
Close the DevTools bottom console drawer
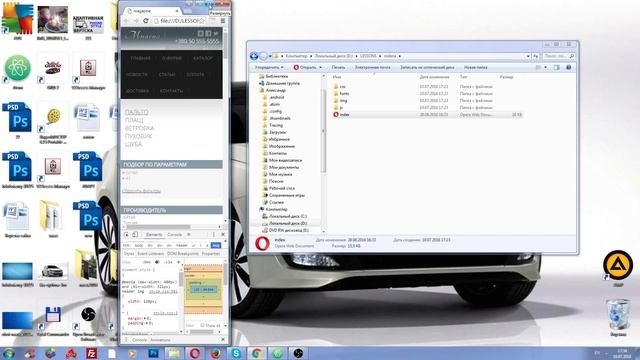click(x=223, y=340)
